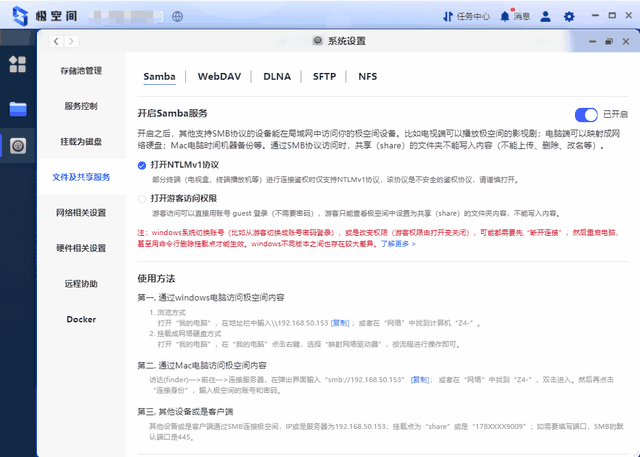Select Docker in the settings sidebar

(x=81, y=319)
